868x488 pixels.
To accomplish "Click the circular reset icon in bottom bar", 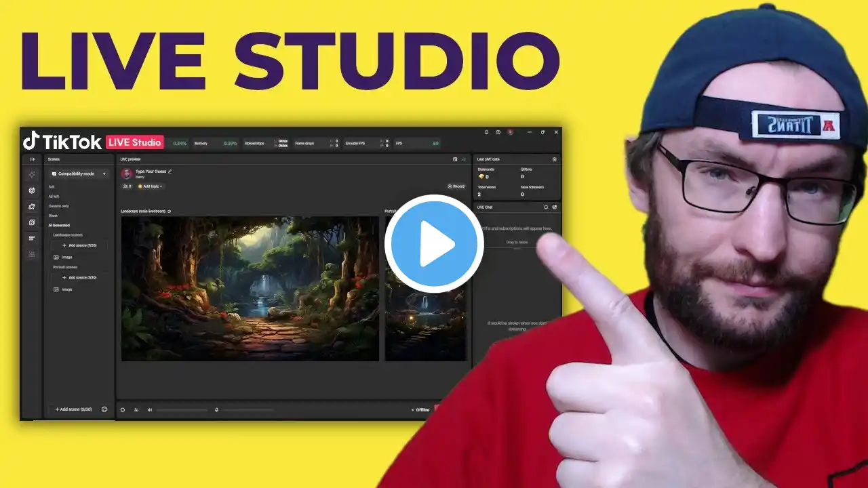I will (x=123, y=409).
